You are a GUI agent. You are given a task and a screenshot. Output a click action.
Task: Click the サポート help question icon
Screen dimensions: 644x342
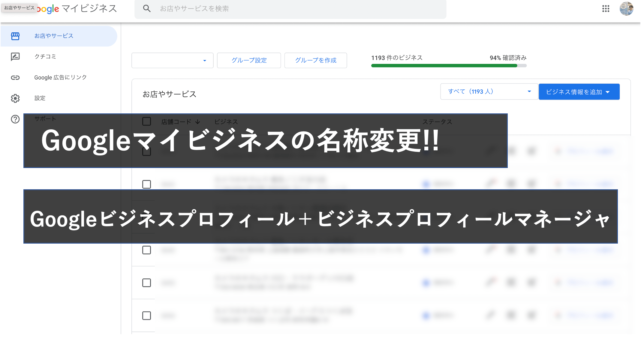[14, 119]
